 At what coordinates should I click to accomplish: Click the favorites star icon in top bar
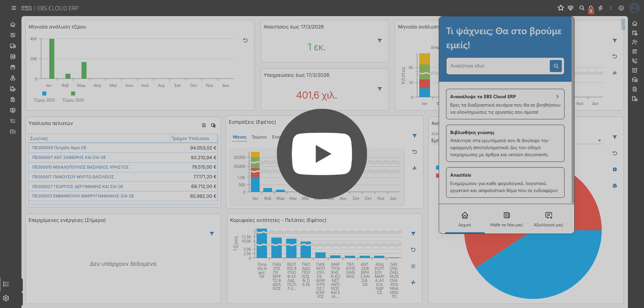[561, 8]
